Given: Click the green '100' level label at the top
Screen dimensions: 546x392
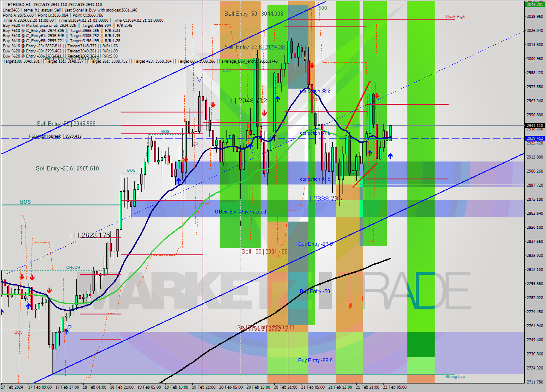Looking at the screenshot, I should pyautogui.click(x=322, y=8).
